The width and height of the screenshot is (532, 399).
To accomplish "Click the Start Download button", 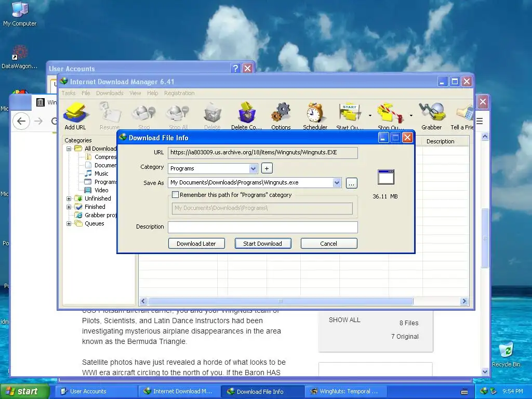I will [x=262, y=244].
